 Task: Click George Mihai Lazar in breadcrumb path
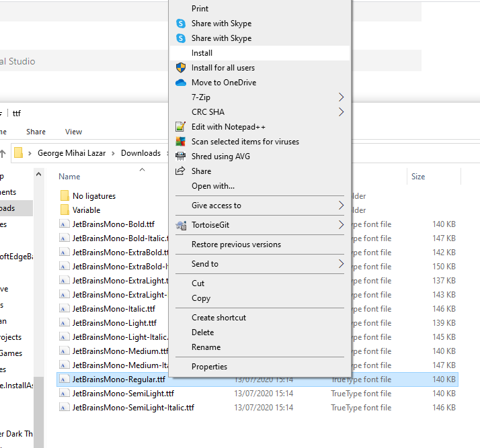72,153
